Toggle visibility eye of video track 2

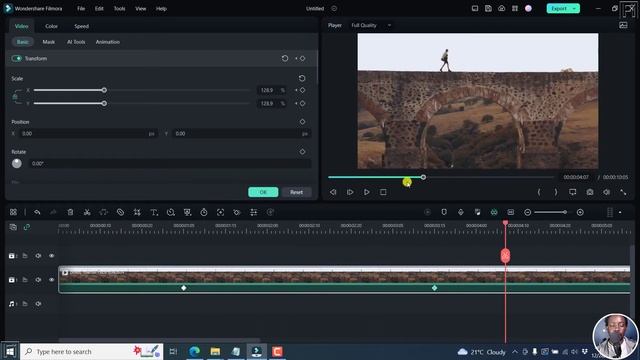[x=51, y=256]
